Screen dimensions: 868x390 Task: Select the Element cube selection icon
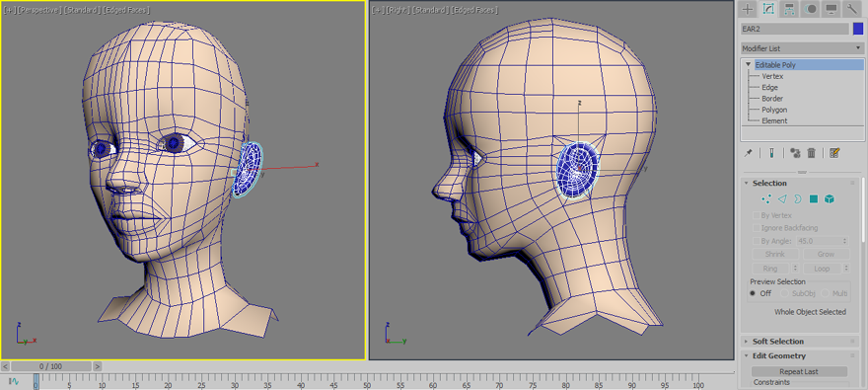tap(829, 198)
